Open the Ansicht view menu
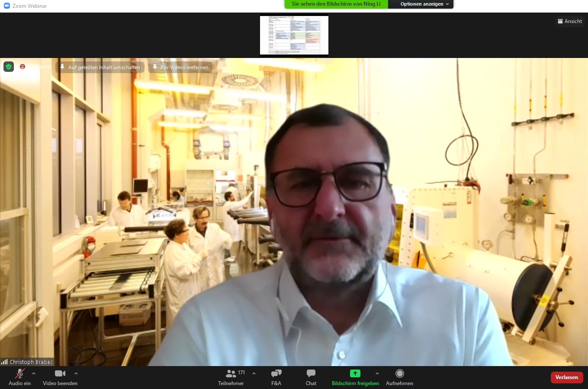Image resolution: width=588 pixels, height=389 pixels. pos(569,21)
